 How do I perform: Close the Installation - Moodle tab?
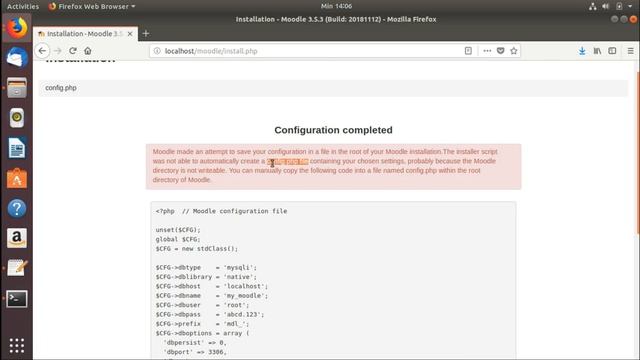click(130, 34)
